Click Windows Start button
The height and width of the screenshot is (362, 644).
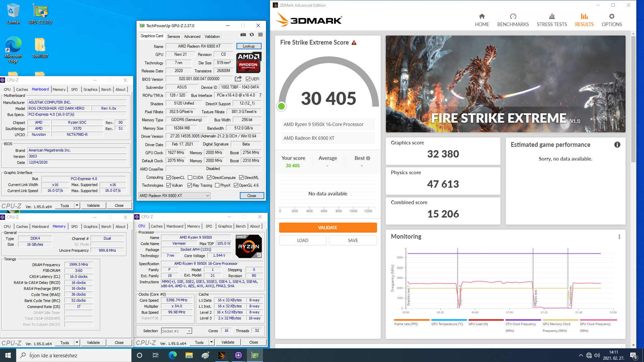point(8,355)
